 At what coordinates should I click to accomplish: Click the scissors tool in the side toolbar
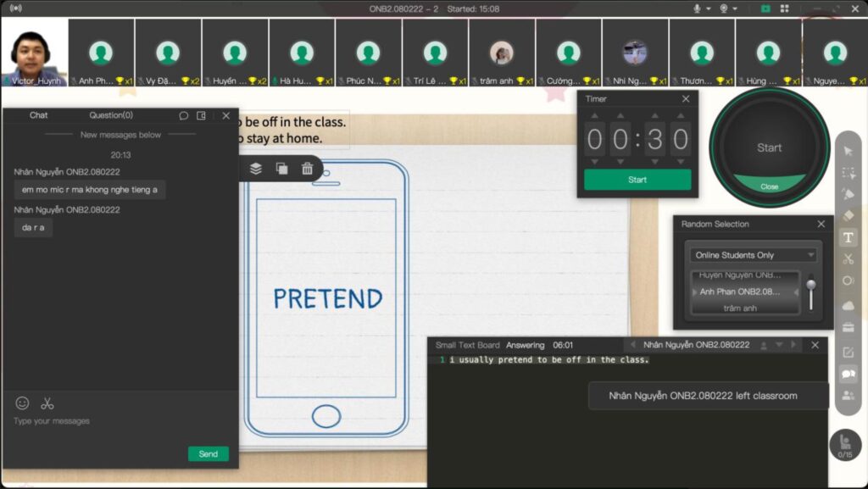coord(848,259)
